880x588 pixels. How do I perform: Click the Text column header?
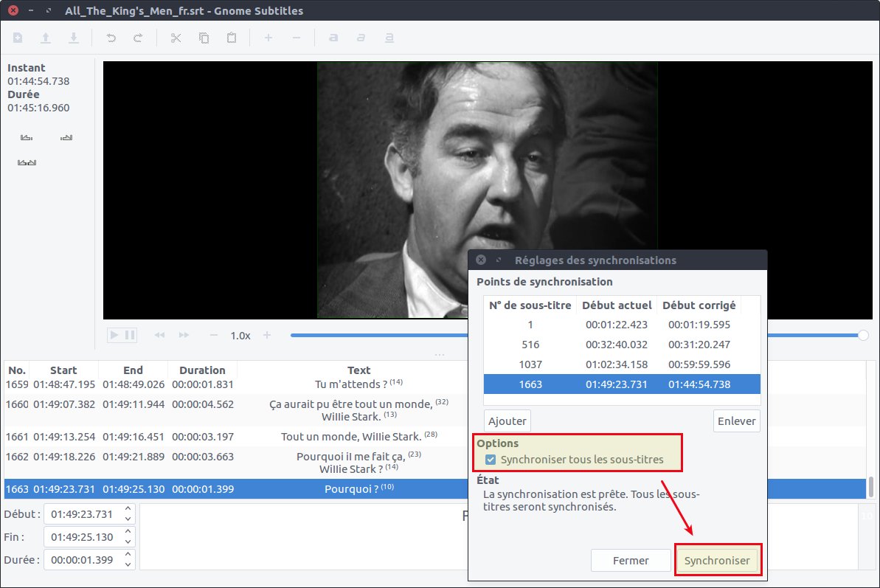358,370
